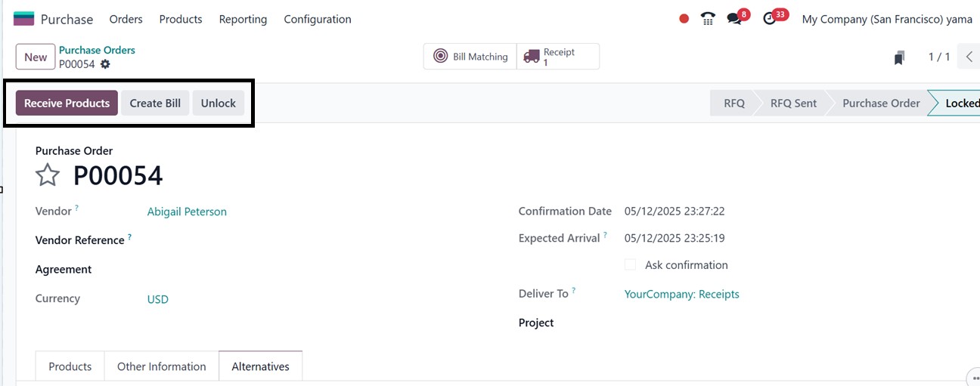This screenshot has width=980, height=386.
Task: Tick the Ask confirmation checkbox
Action: (x=630, y=265)
